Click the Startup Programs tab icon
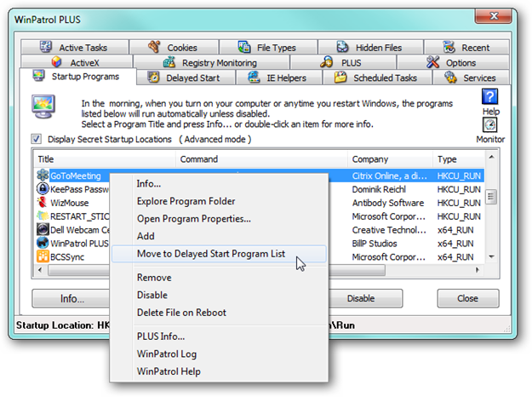 point(38,76)
